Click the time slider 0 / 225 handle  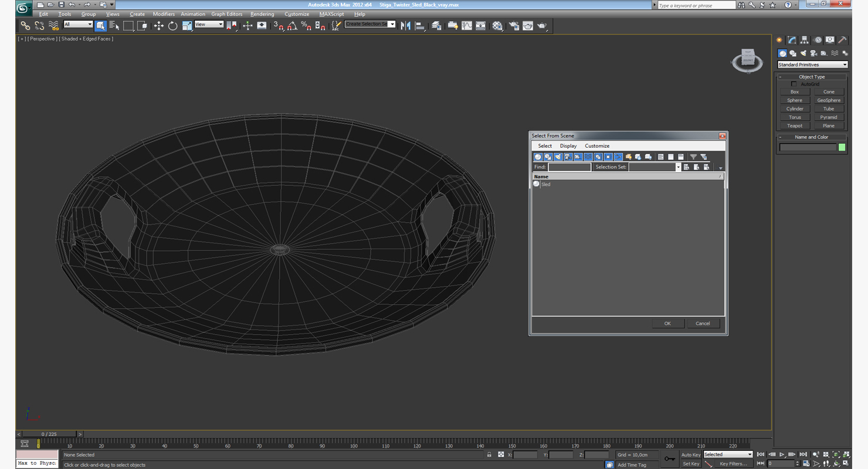tap(49, 434)
